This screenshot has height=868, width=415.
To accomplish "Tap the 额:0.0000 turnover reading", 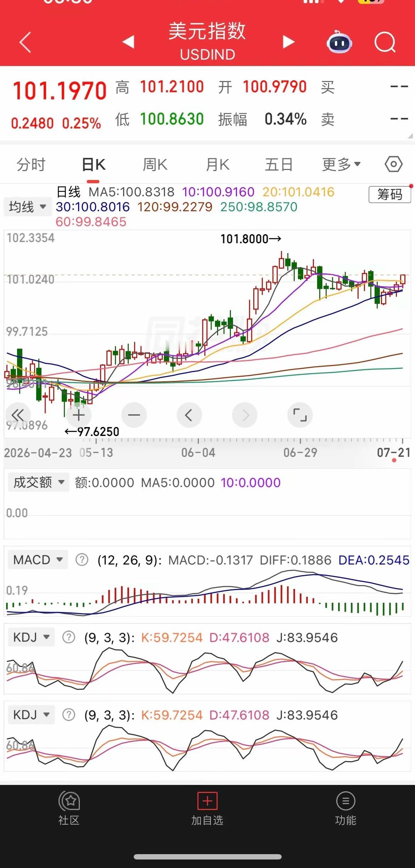I will pos(104,482).
